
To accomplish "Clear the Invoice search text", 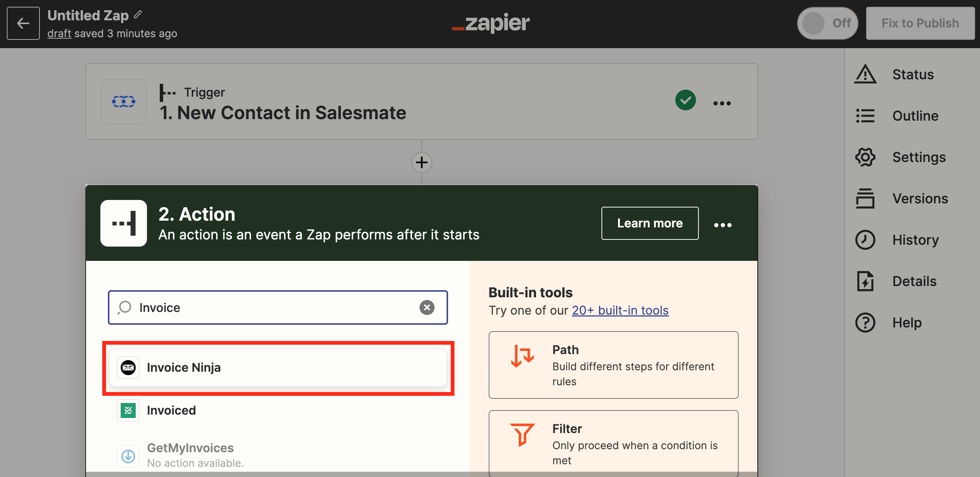I will coord(427,307).
